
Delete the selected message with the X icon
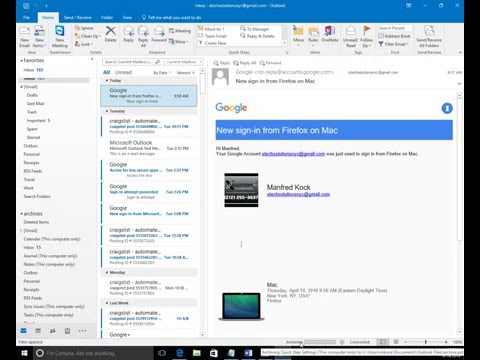coord(111,34)
